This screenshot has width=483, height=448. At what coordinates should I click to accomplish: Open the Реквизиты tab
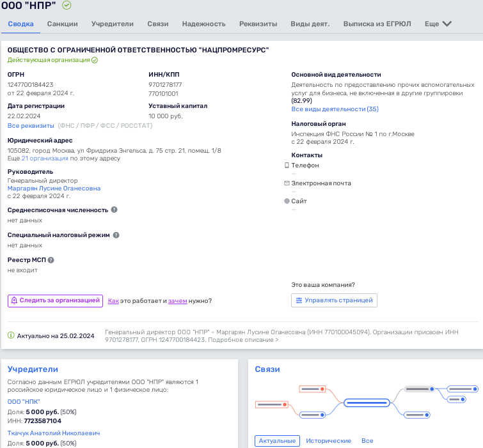[258, 24]
